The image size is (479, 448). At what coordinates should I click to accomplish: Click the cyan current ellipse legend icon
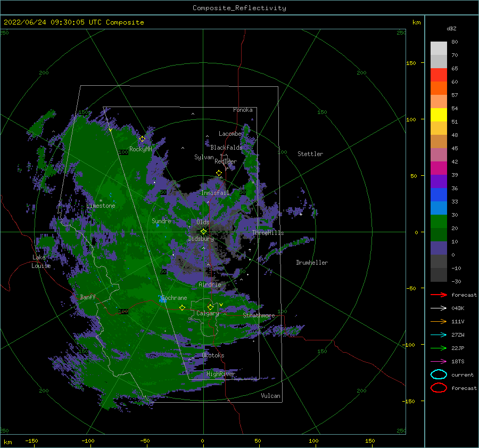pyautogui.click(x=439, y=374)
